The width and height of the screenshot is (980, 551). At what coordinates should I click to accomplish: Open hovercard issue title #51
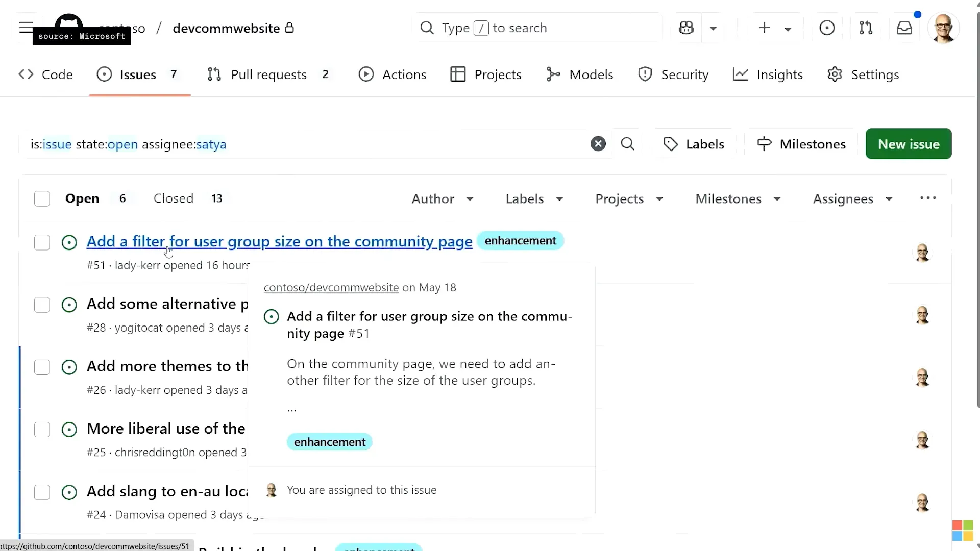[x=430, y=324]
